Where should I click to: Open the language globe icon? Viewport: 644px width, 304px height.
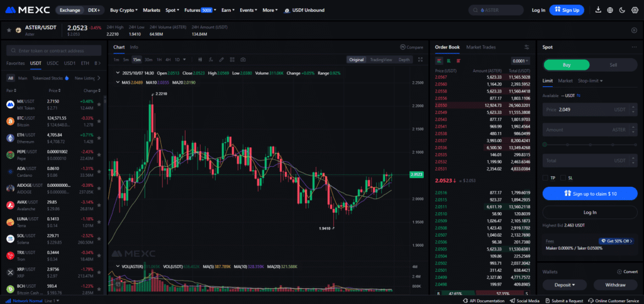pyautogui.click(x=610, y=10)
